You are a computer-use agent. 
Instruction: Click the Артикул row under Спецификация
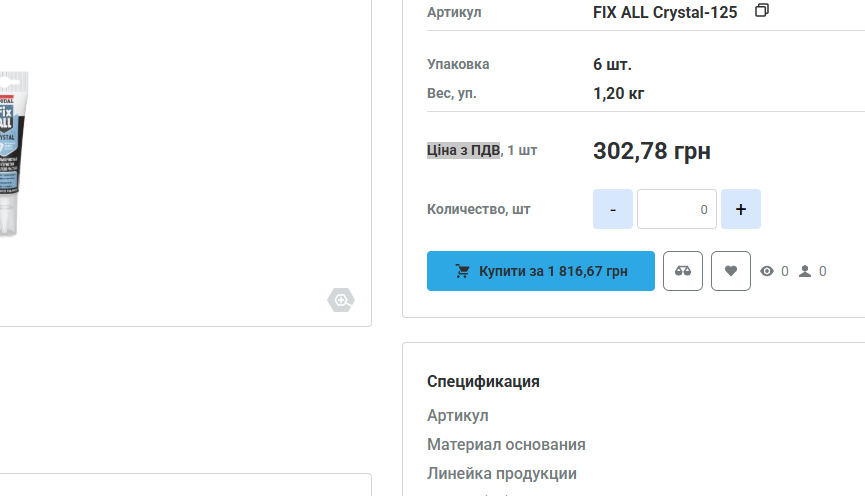click(458, 415)
